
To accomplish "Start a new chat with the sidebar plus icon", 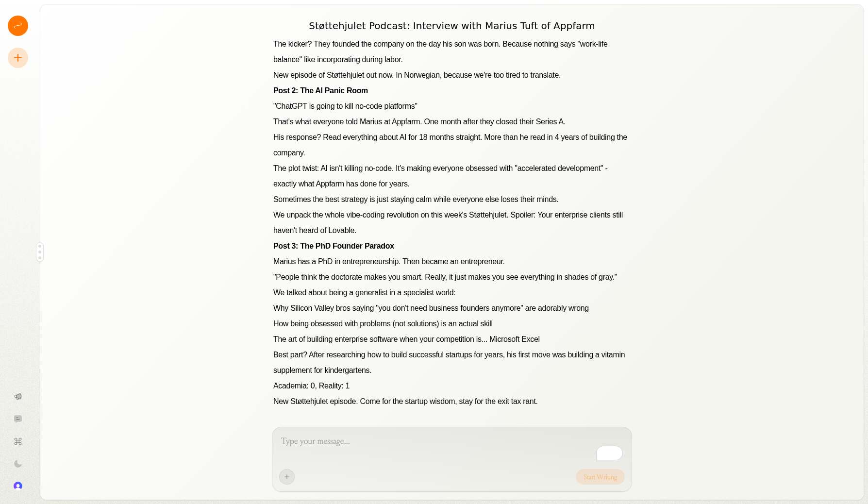I will click(x=18, y=58).
